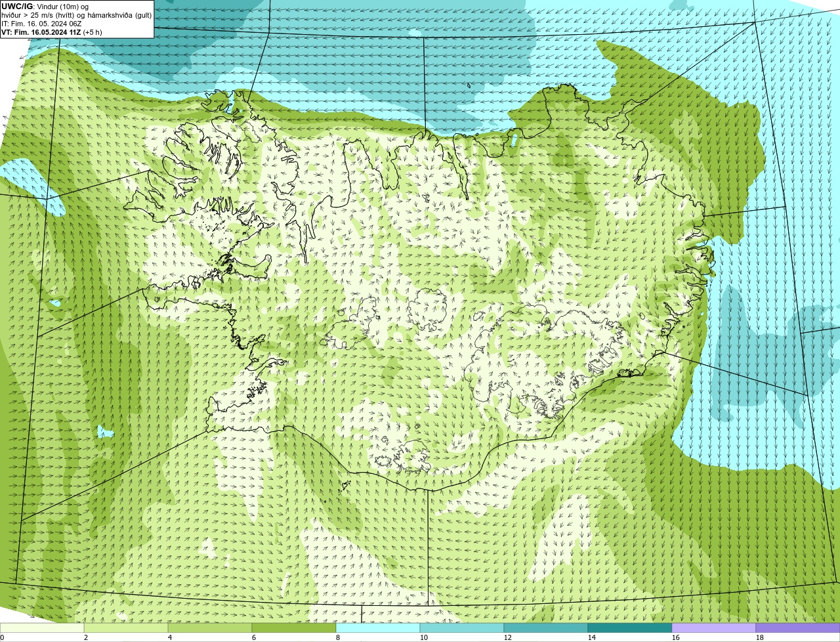Click the scale label "4"
Viewport: 840px width, 642px height.
(170, 637)
